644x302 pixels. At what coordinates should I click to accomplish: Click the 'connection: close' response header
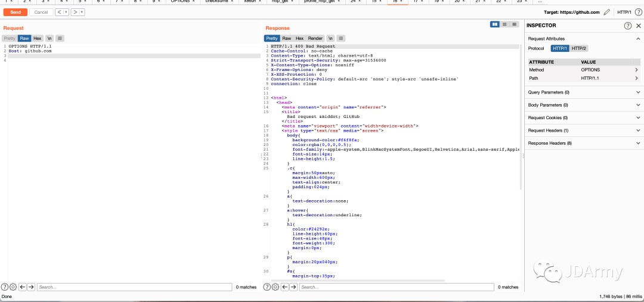tap(293, 84)
